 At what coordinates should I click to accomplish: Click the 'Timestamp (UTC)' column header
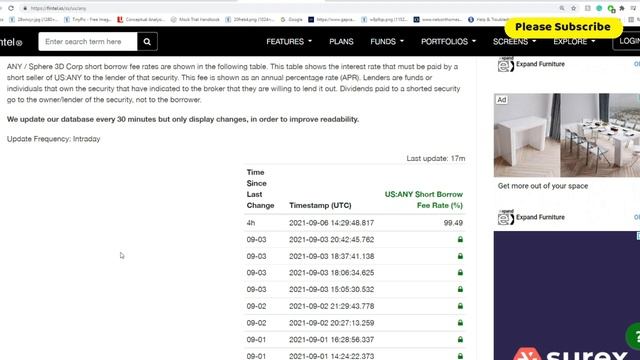[x=320, y=205]
